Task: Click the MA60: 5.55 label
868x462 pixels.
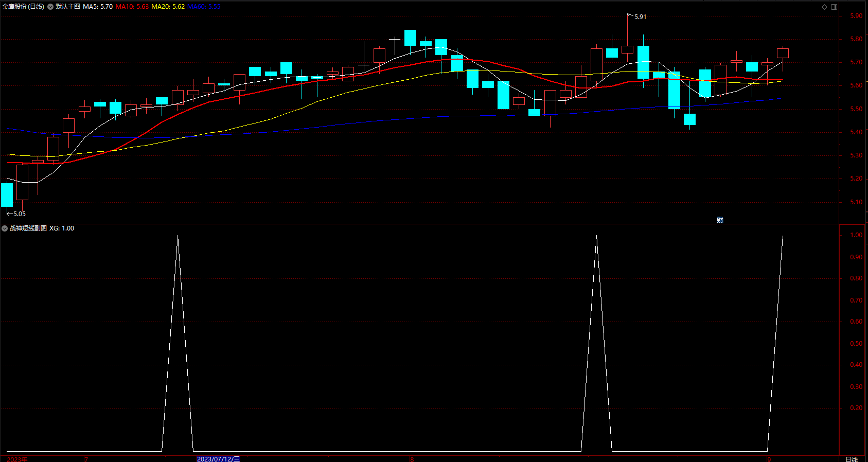Action: pyautogui.click(x=204, y=7)
